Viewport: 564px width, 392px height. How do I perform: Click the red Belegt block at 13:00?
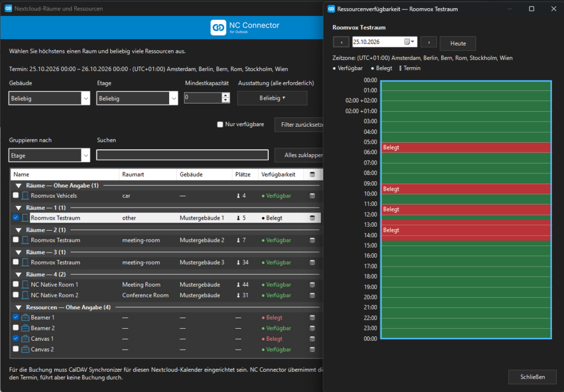tap(466, 230)
